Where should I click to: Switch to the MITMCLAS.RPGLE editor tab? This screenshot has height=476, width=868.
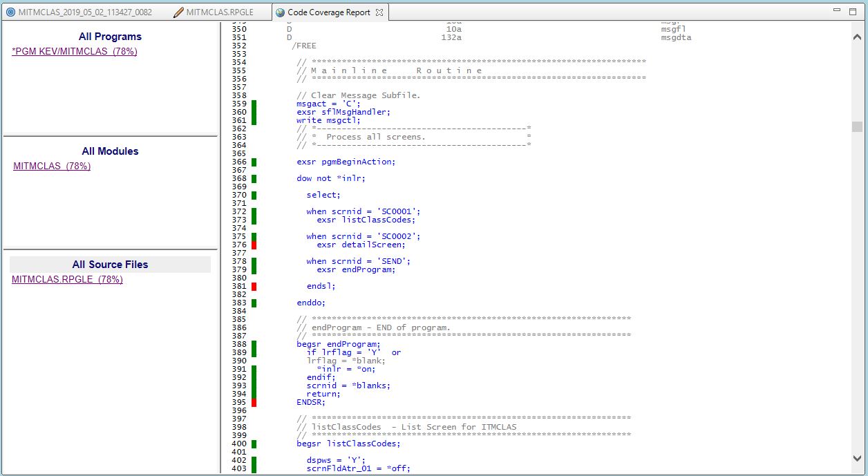coord(219,12)
